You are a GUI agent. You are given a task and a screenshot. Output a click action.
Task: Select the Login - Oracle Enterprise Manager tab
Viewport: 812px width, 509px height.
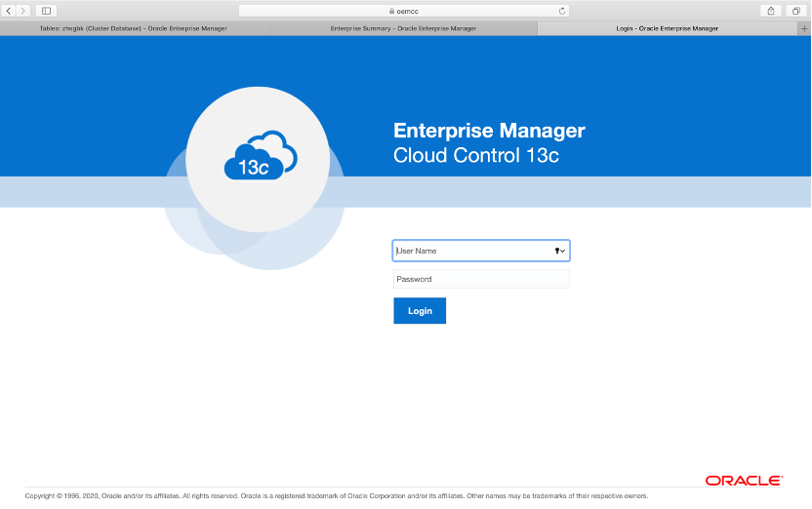pyautogui.click(x=667, y=28)
